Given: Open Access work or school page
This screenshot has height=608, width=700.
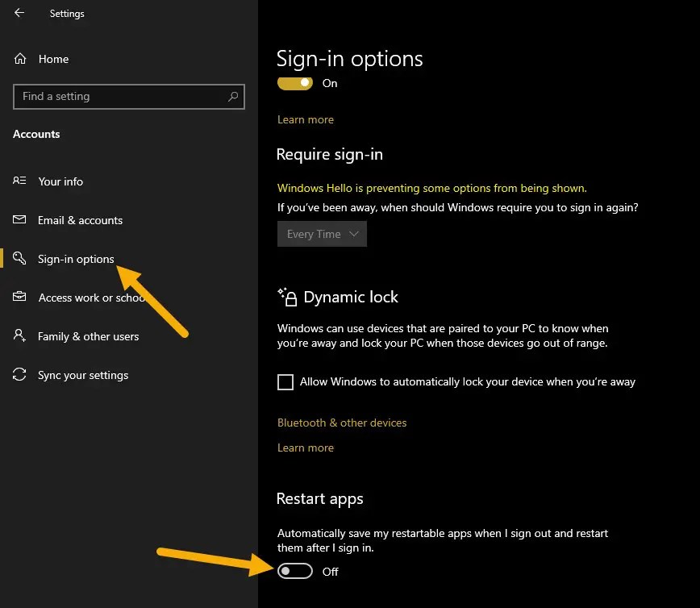Looking at the screenshot, I should pyautogui.click(x=92, y=298).
